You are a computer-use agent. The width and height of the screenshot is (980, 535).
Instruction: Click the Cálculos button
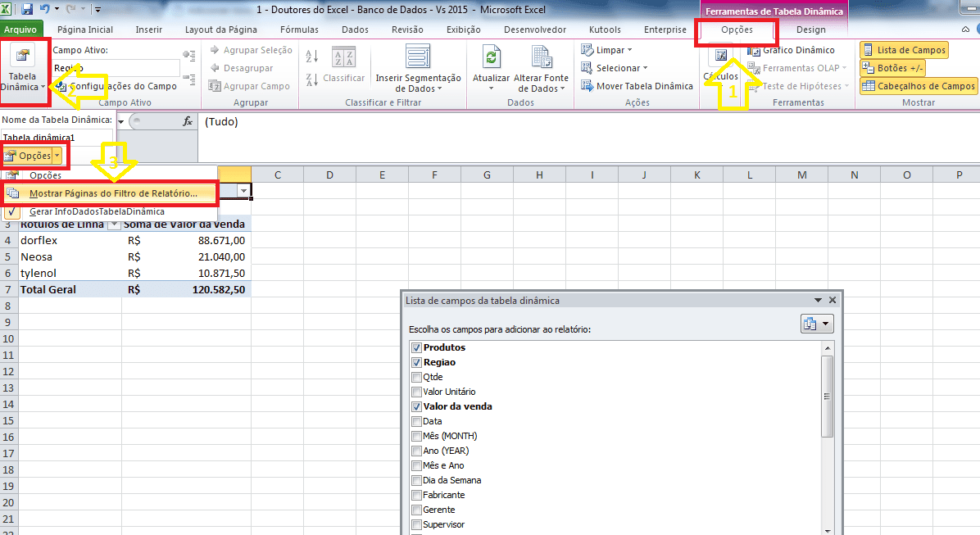pos(721,65)
